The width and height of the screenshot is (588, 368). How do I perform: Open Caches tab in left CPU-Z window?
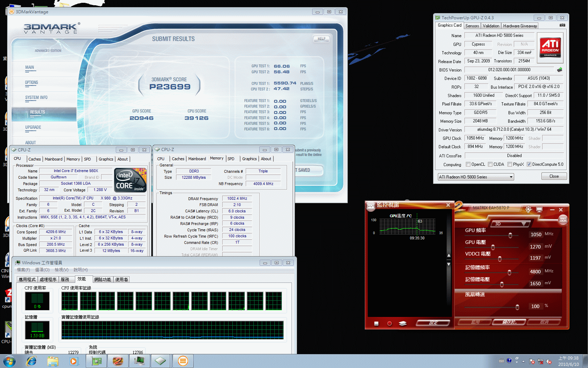pyautogui.click(x=35, y=159)
